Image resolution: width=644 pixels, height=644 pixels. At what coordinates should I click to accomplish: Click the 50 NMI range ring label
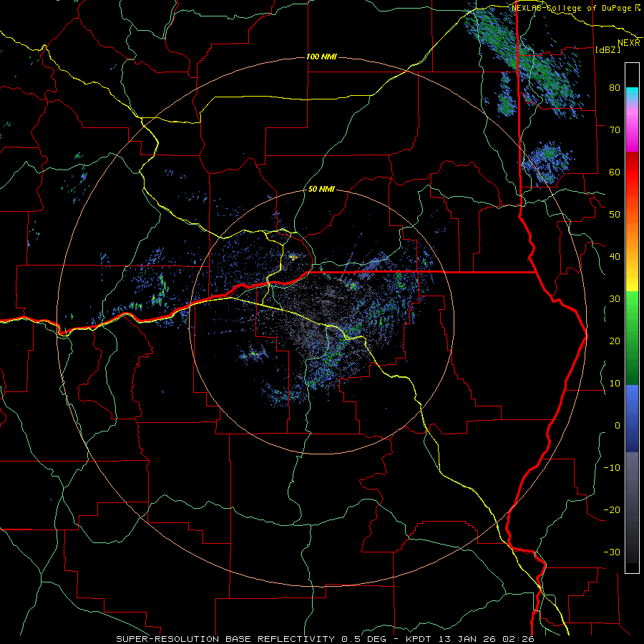(x=321, y=190)
